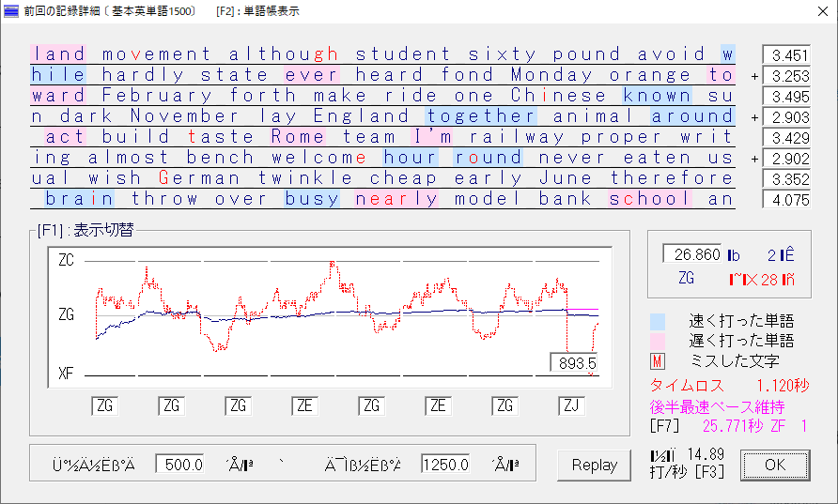The width and height of the screenshot is (838, 504).
Task: Close the record detail dialog
Action: coord(823,11)
